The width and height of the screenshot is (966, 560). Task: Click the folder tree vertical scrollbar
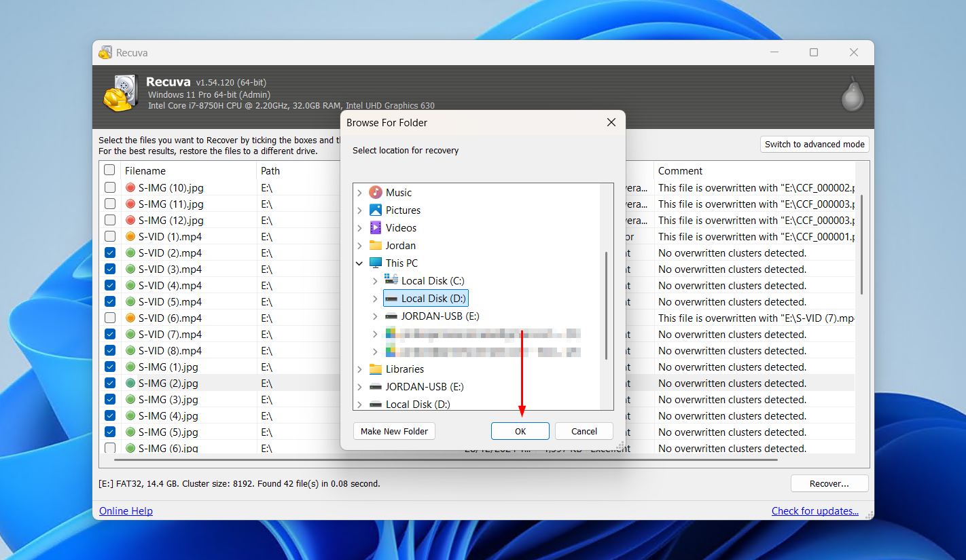click(x=605, y=305)
